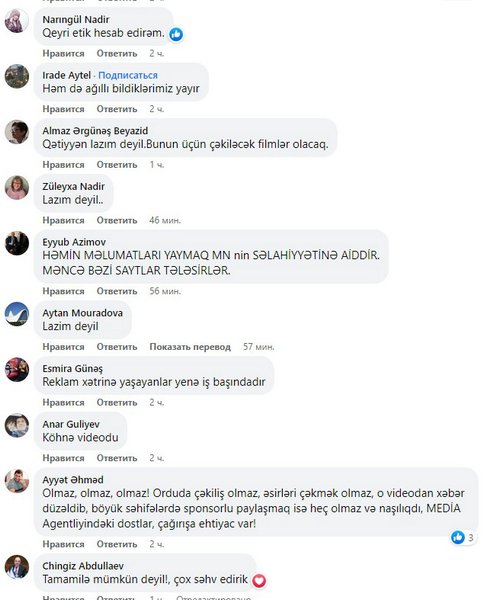Image resolution: width=484 pixels, height=600 pixels.
Task: Click the heart reaction icon on Chingiz Abdullaev's comment
Action: (259, 581)
